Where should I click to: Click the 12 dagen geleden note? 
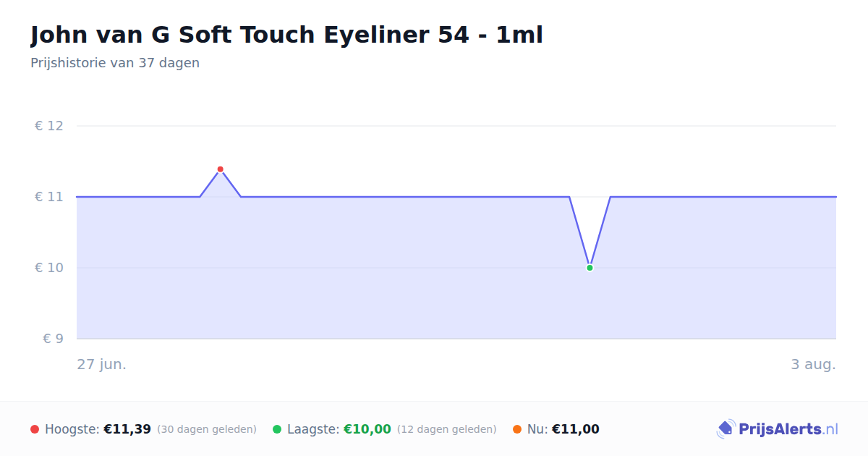(447, 429)
